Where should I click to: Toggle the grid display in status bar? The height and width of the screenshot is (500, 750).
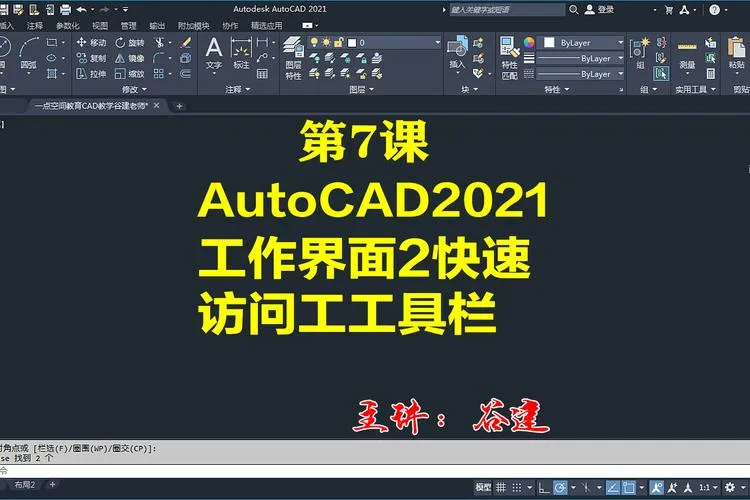click(x=501, y=487)
